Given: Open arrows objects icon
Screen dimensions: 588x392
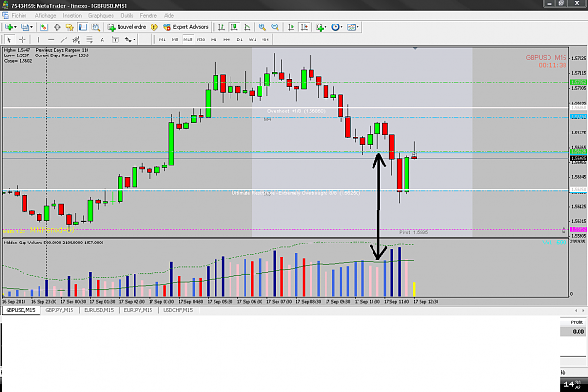Looking at the screenshot, I should [128, 39].
